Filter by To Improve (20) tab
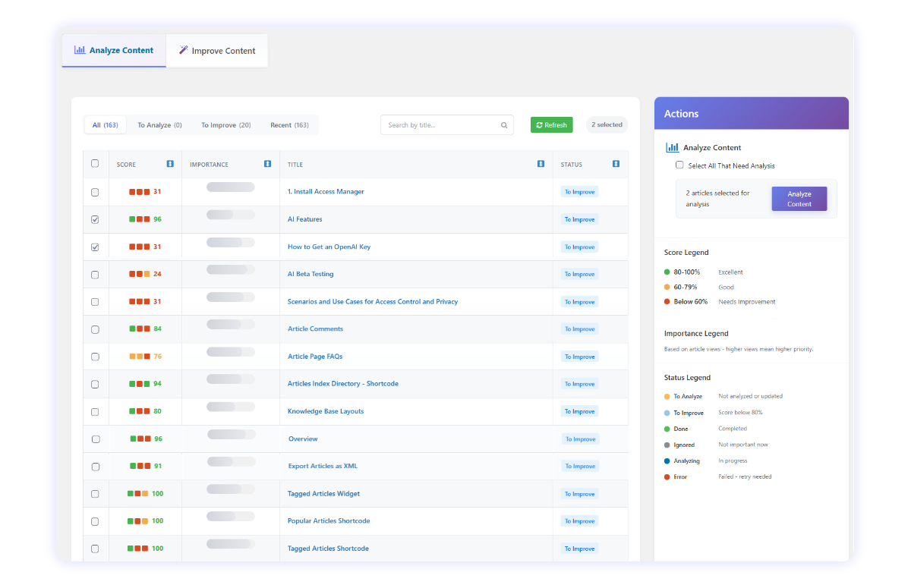Screen dimensions: 911x588 click(x=225, y=125)
